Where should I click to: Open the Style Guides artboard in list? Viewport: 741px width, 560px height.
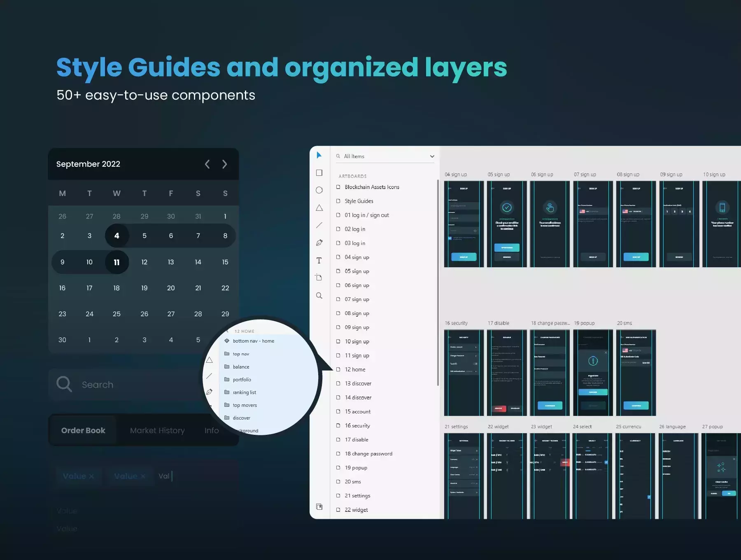tap(359, 201)
